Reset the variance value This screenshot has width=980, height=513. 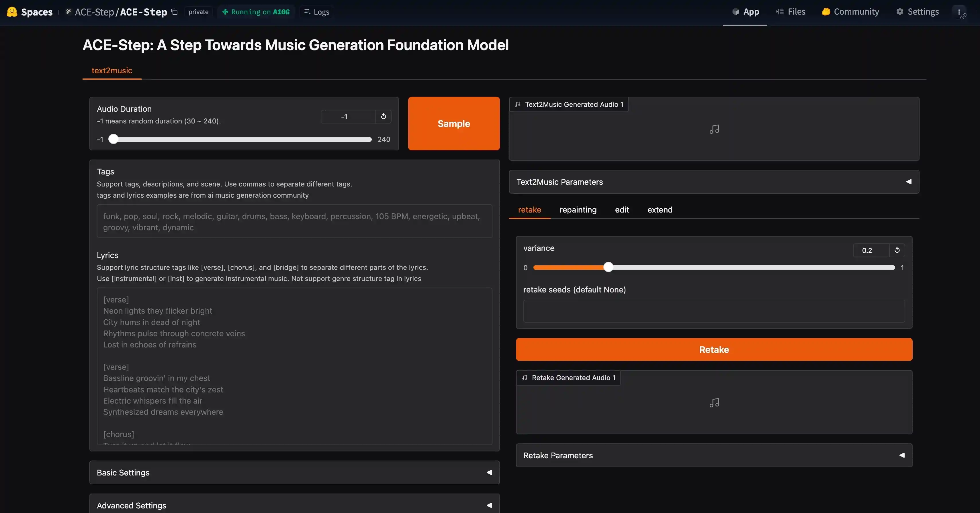[897, 250]
